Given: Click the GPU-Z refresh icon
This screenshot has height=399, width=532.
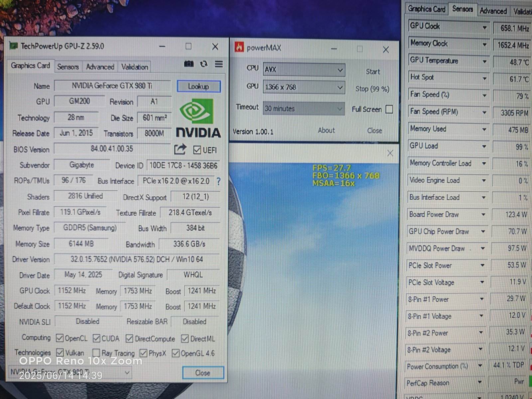Looking at the screenshot, I should [204, 64].
